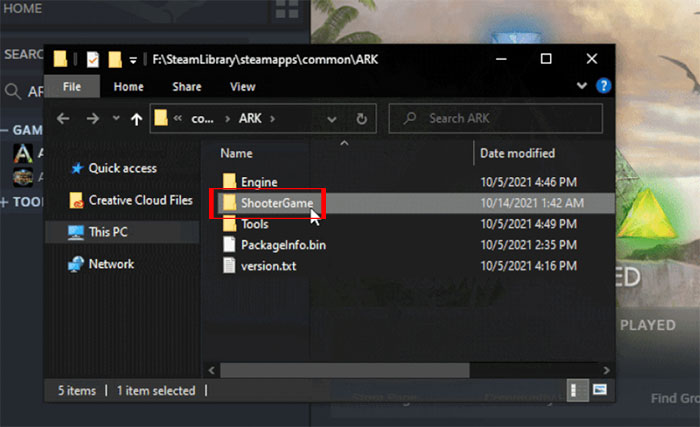The image size is (700, 427).
Task: Open the Engine folder
Action: tap(250, 182)
